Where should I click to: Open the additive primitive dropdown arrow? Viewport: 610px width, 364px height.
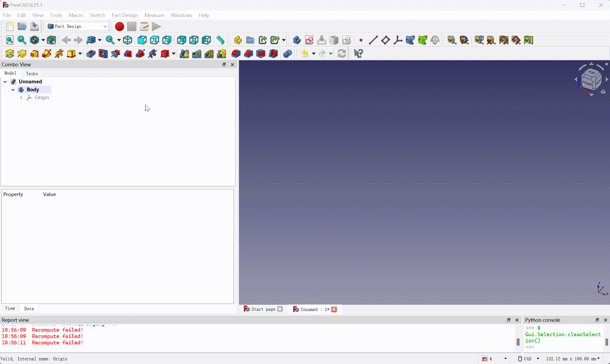click(80, 54)
